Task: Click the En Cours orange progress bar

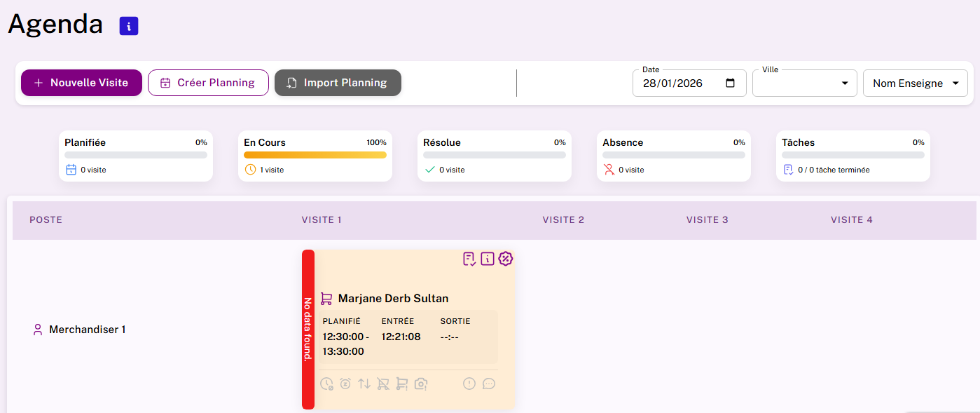Action: 315,155
